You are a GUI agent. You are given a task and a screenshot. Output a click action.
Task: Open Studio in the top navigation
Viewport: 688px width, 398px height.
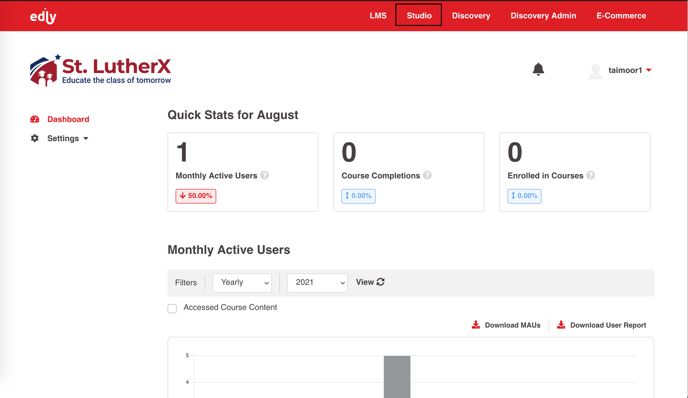419,15
